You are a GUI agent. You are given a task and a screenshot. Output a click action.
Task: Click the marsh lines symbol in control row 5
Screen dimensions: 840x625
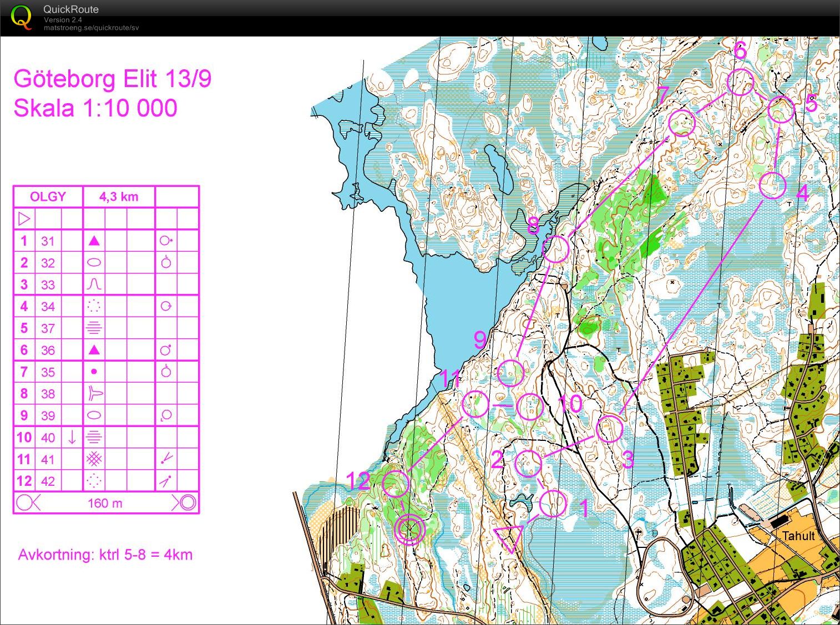[x=94, y=328]
